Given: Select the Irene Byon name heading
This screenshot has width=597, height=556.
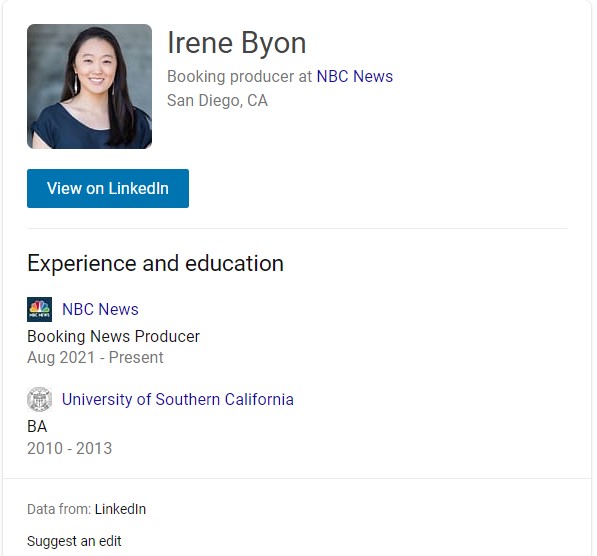Looking at the screenshot, I should [236, 43].
